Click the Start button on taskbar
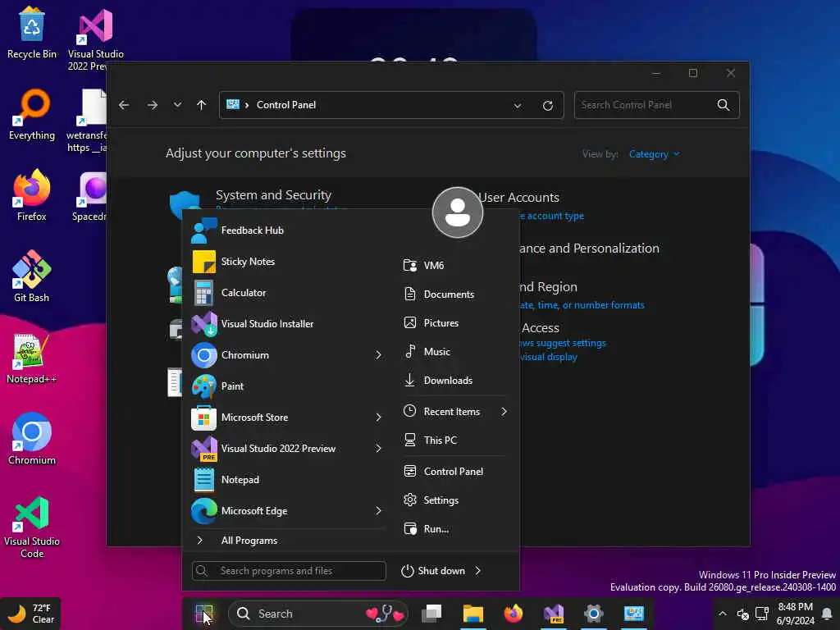 pos(204,614)
